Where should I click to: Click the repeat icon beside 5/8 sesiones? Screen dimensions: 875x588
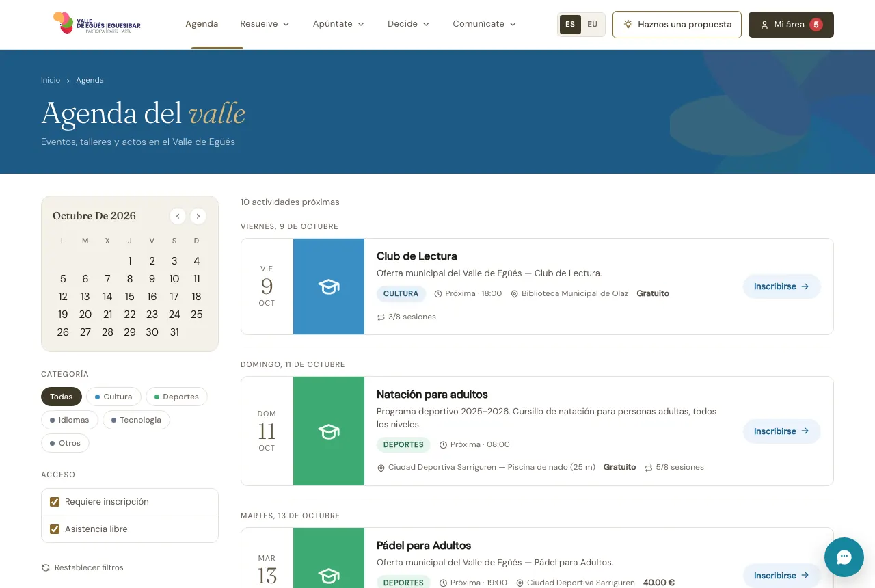648,468
